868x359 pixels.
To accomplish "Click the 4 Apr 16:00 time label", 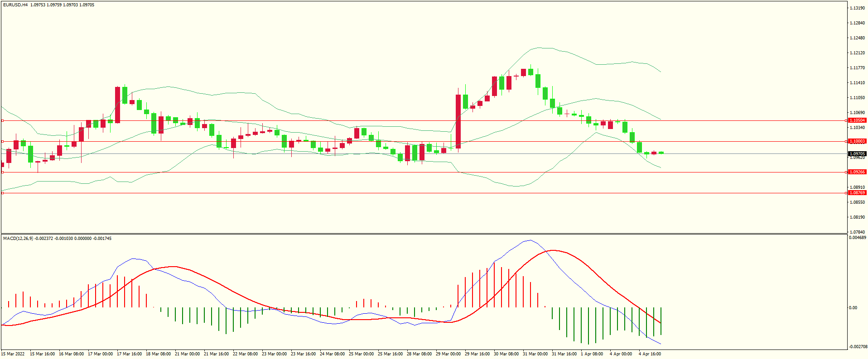I will [x=650, y=354].
